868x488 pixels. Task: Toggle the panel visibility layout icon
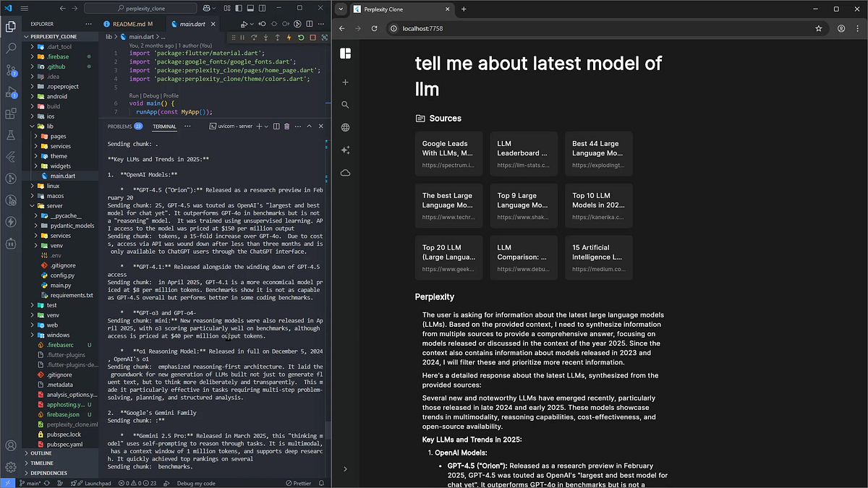click(x=251, y=8)
